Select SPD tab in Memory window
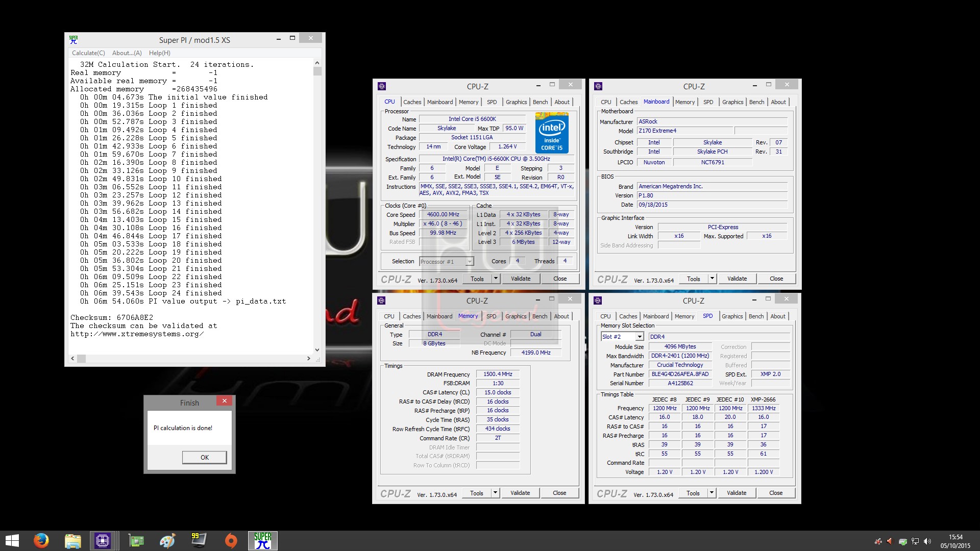Image resolution: width=980 pixels, height=551 pixels. [x=491, y=316]
